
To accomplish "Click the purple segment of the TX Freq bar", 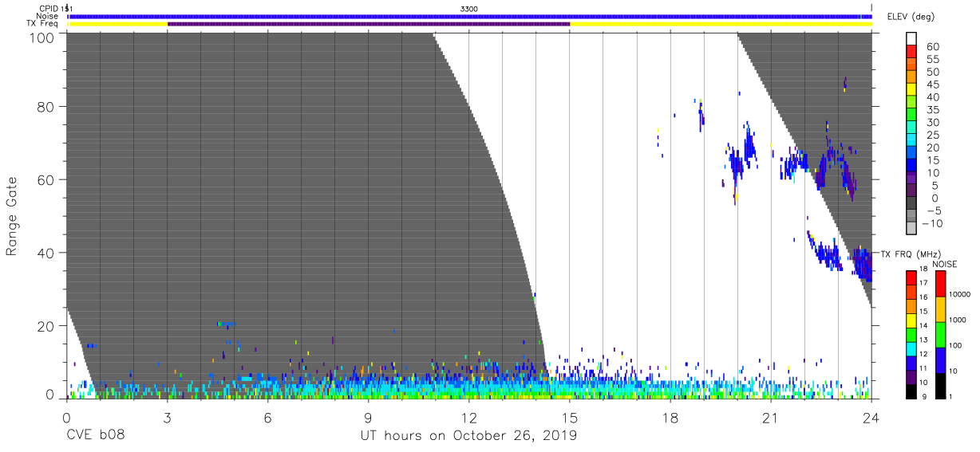I will [x=369, y=24].
